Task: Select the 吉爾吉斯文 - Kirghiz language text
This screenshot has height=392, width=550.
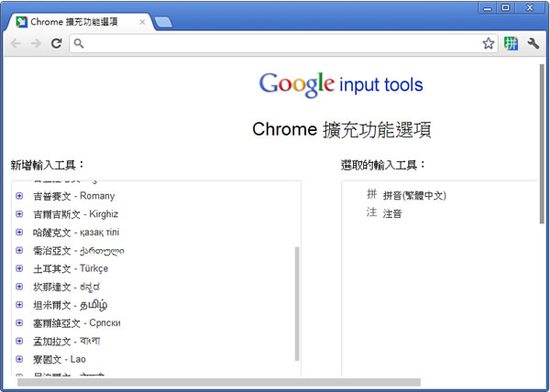Action: [x=76, y=214]
